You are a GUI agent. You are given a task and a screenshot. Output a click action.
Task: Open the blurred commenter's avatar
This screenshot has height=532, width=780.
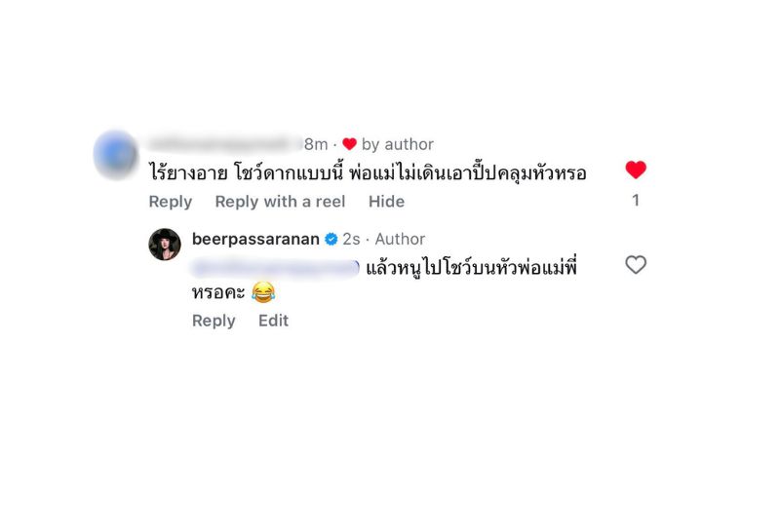point(116,154)
